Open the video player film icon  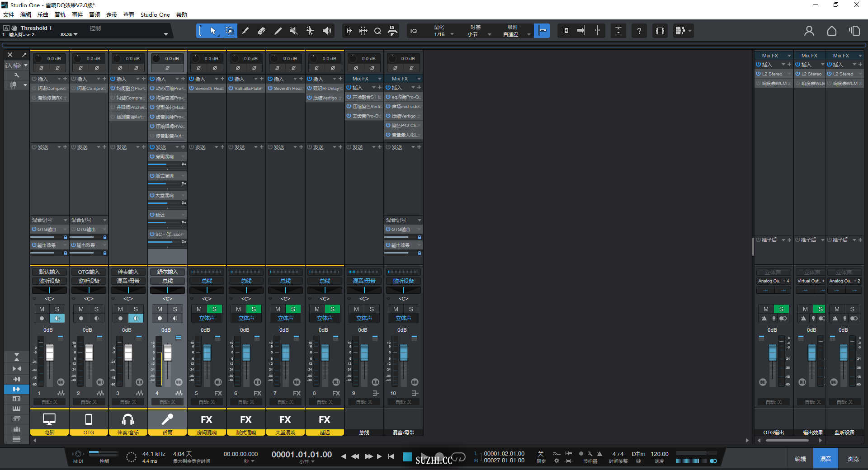pyautogui.click(x=660, y=31)
